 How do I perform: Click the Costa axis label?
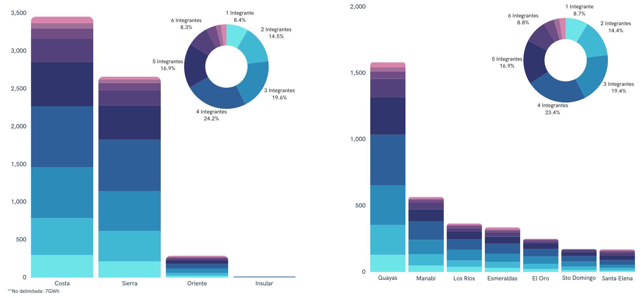tap(62, 283)
